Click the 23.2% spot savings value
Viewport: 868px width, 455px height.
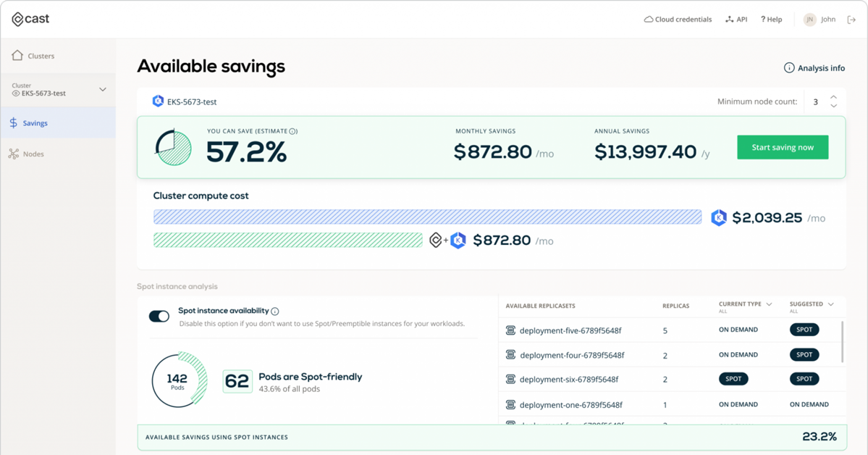[819, 437]
